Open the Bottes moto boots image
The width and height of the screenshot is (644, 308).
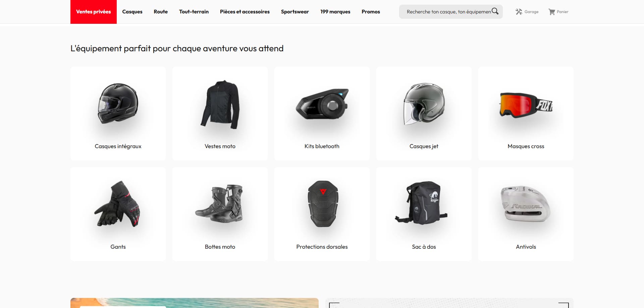(219, 203)
